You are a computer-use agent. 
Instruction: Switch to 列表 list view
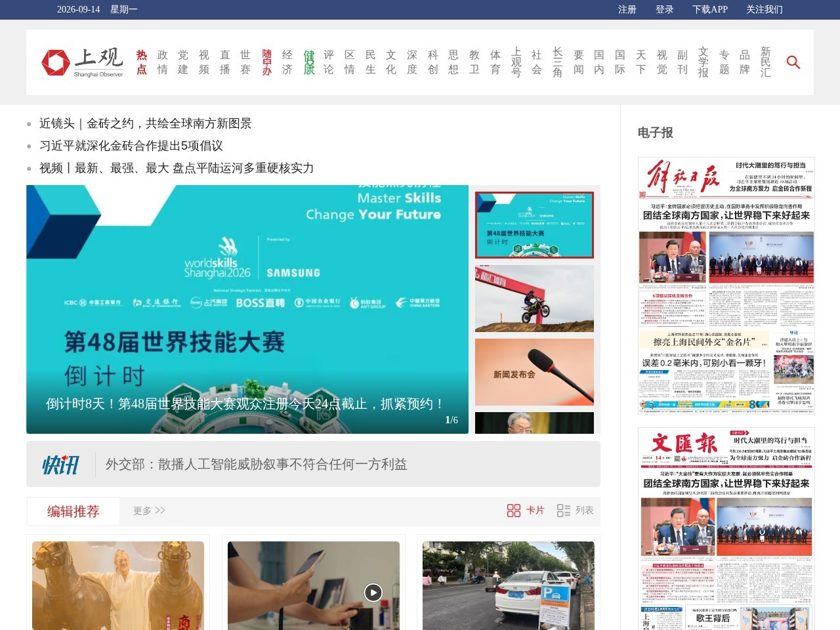(575, 510)
